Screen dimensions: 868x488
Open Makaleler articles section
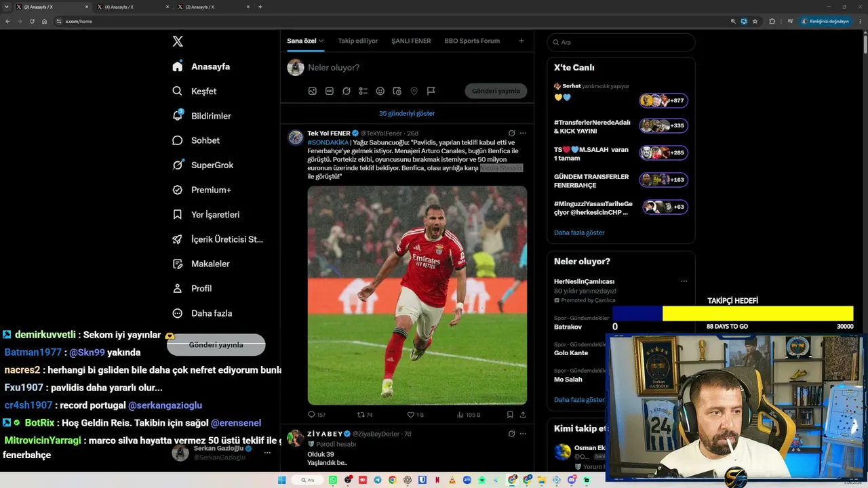coord(201,264)
